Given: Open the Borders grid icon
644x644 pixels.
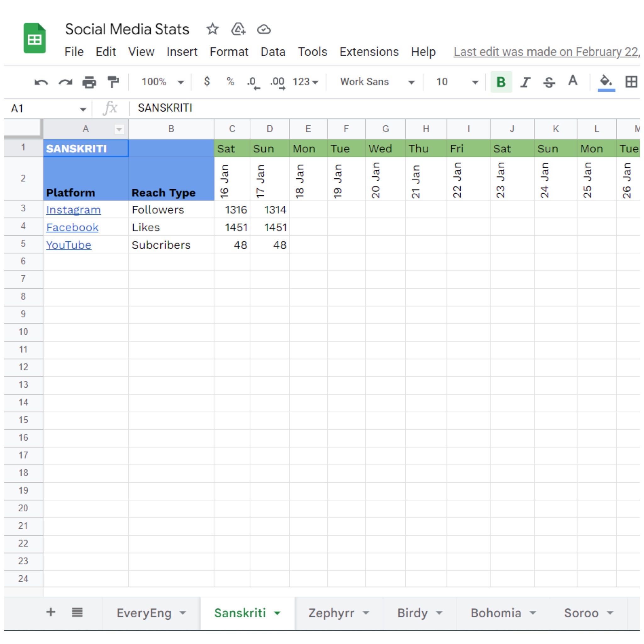Looking at the screenshot, I should click(x=631, y=82).
